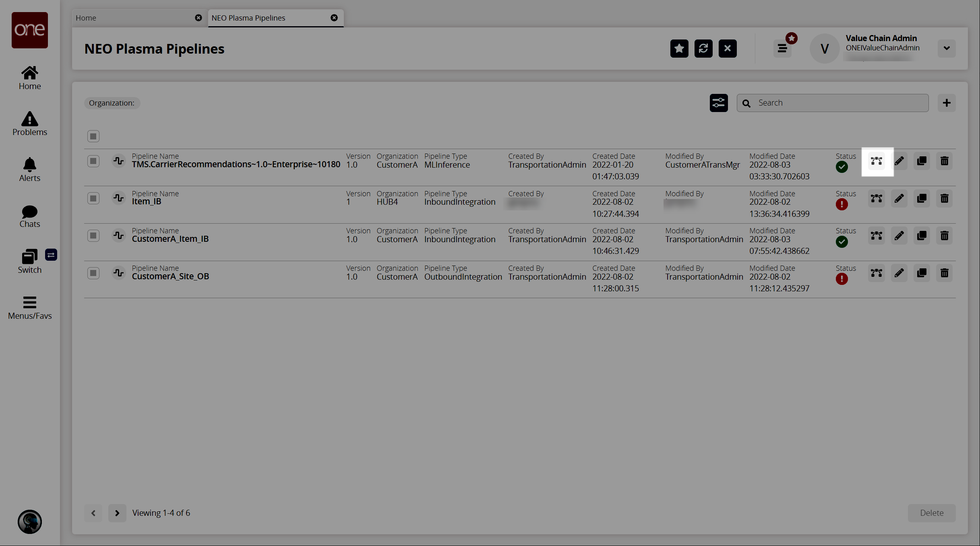Viewport: 980px width, 546px height.
Task: Open Problems in the left sidebar
Action: click(x=30, y=124)
